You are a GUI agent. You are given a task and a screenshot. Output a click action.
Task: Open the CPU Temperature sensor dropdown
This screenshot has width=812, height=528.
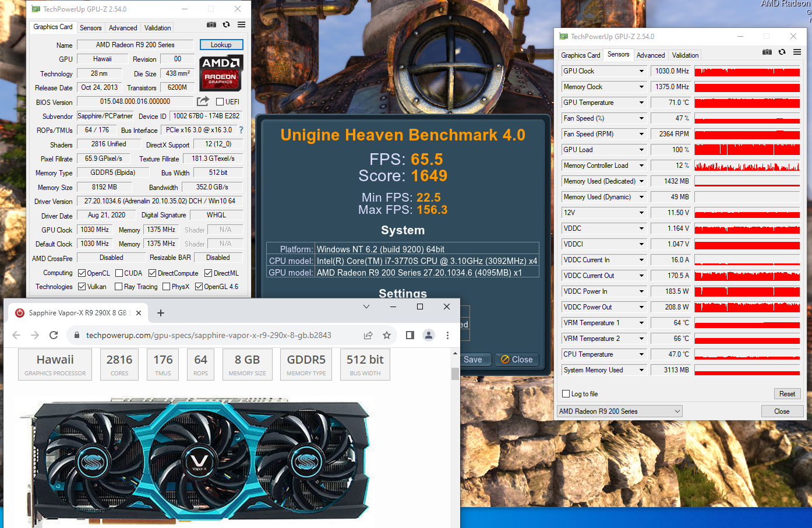(641, 354)
